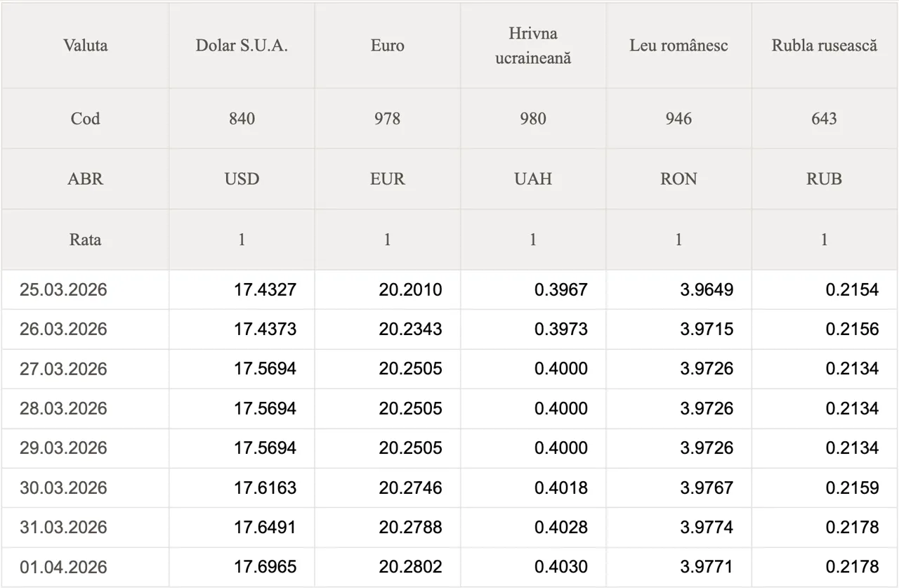Select the USD rate 17.6965
The height and width of the screenshot is (588, 899).
[265, 567]
